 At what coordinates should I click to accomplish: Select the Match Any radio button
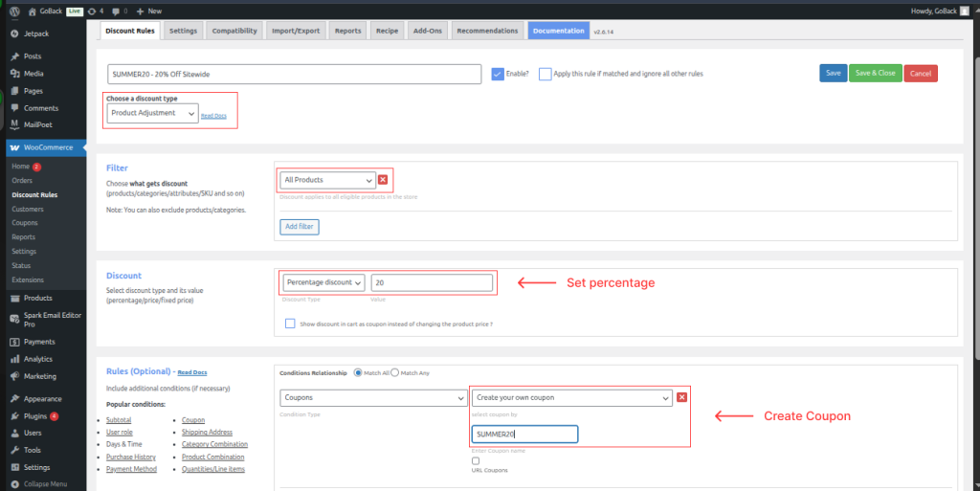(x=395, y=373)
